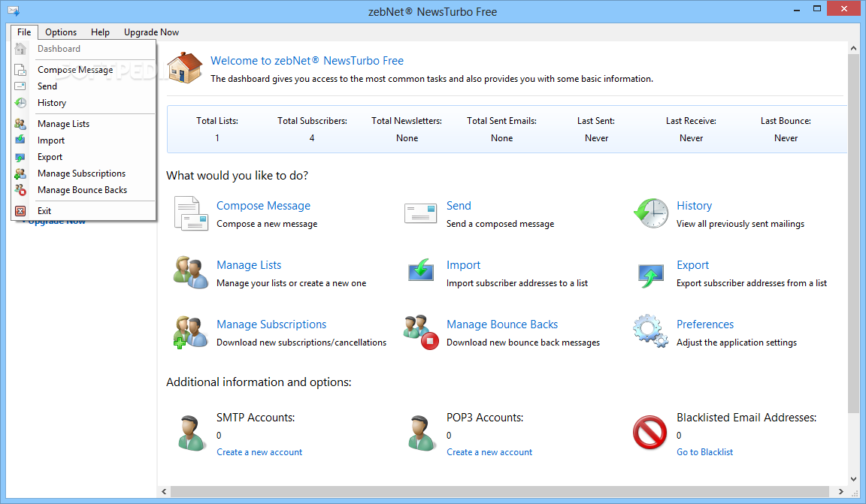The width and height of the screenshot is (866, 504).
Task: Open the Import dashboard link
Action: coord(463,265)
